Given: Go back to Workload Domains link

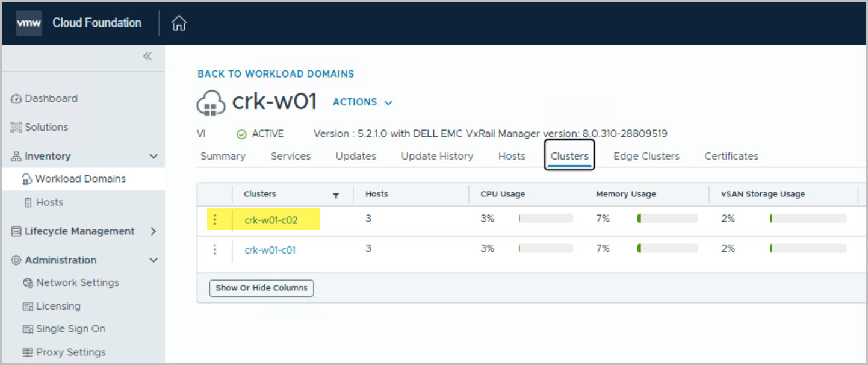Looking at the screenshot, I should tap(276, 74).
